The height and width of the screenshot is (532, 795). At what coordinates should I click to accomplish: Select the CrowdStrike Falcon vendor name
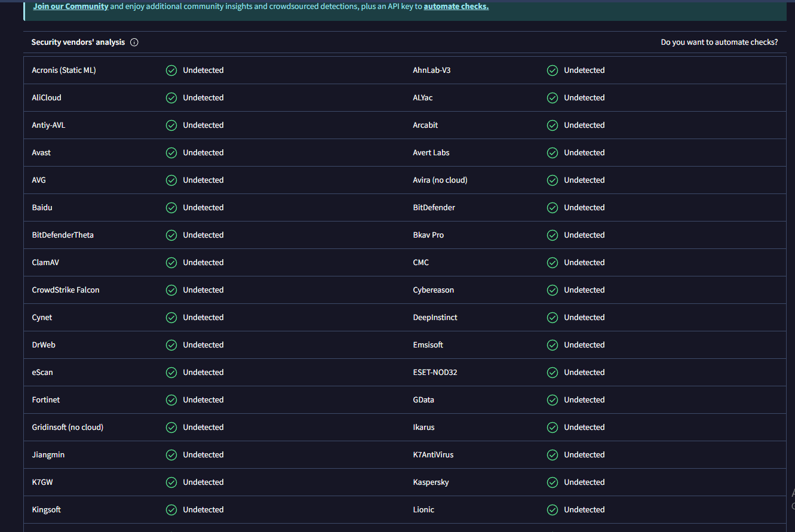[x=66, y=290]
